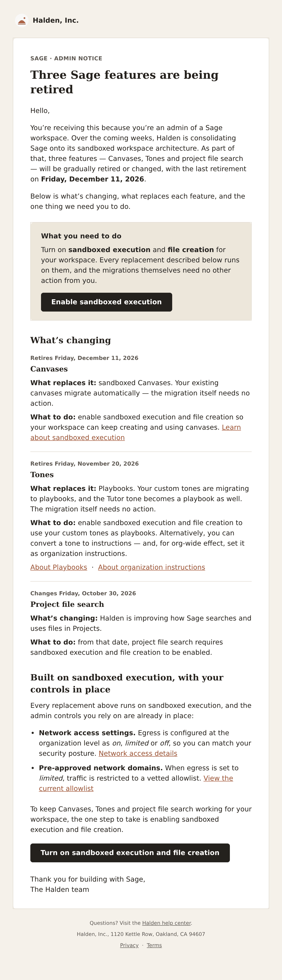This screenshot has width=282, height=980.
Task: Click the Enable sandboxed execution button
Action: (x=106, y=302)
